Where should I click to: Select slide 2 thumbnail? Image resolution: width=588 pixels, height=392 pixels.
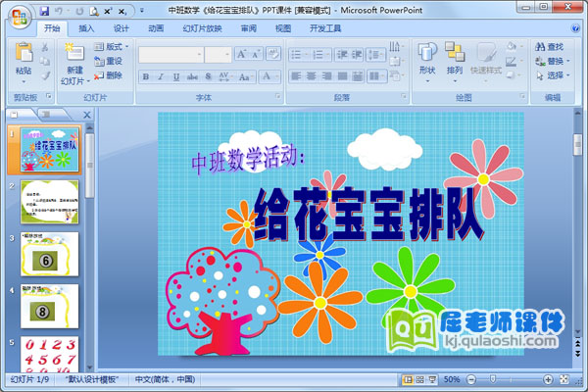tap(50, 202)
